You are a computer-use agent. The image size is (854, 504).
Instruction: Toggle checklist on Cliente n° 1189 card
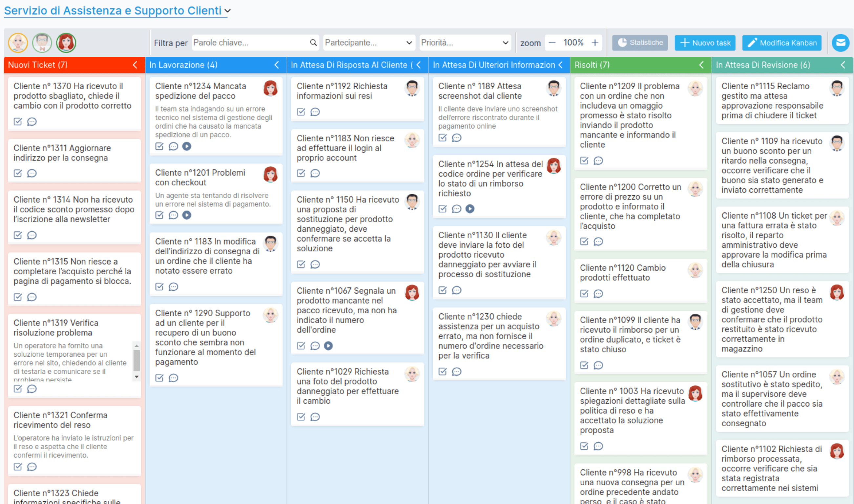443,137
